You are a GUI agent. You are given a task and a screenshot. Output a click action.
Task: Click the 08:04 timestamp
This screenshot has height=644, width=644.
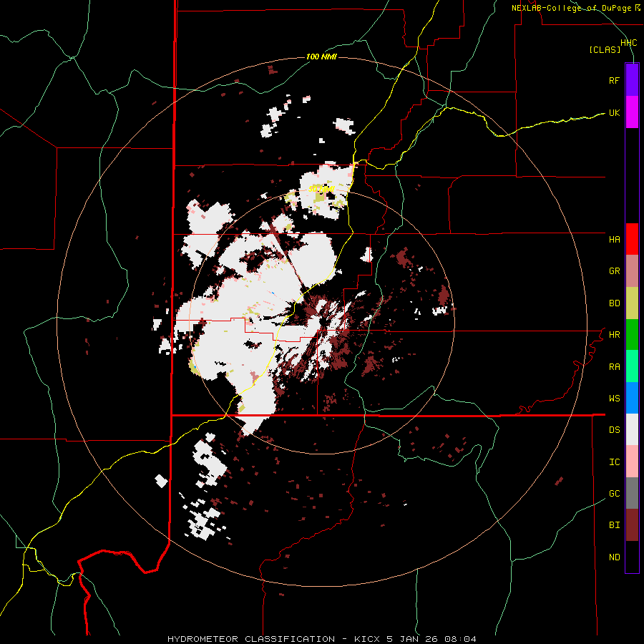coord(460,639)
